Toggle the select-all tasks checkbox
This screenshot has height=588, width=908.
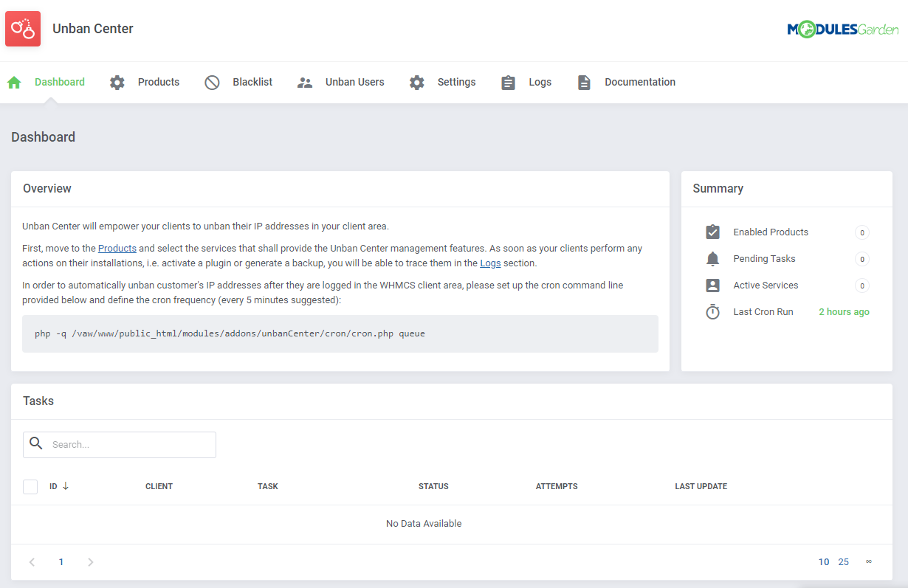coord(30,487)
